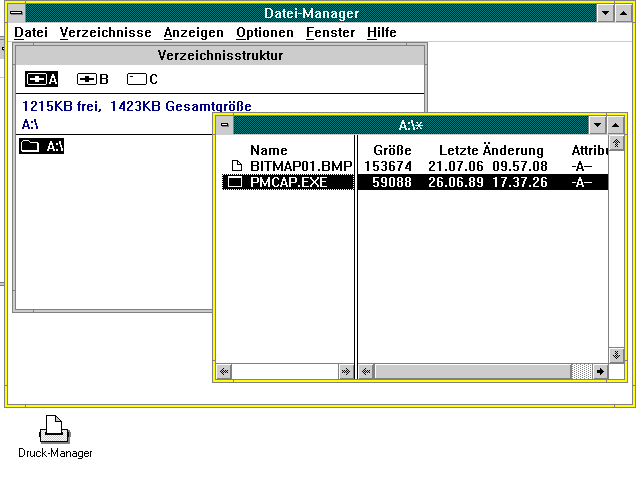Click the BITMAP01.BMP file icon

(237, 166)
